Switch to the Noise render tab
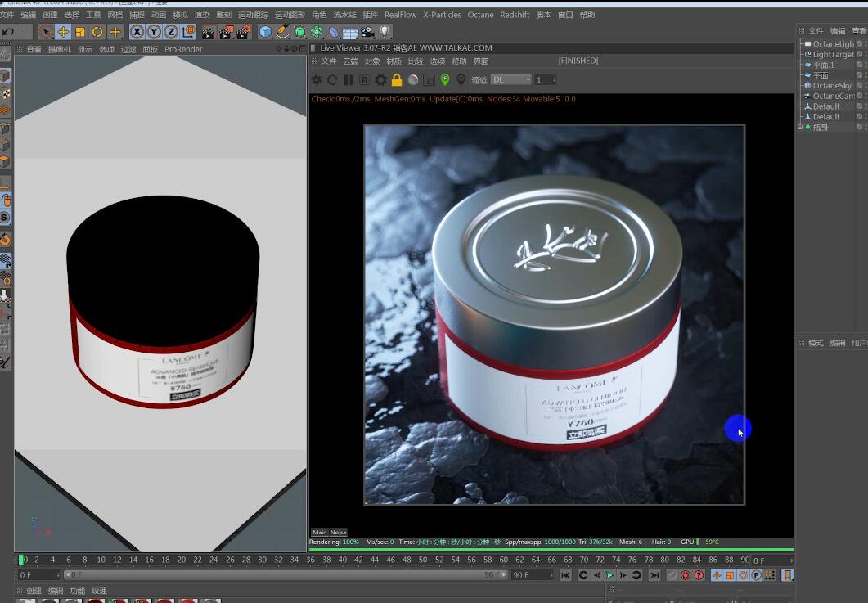 pos(338,532)
